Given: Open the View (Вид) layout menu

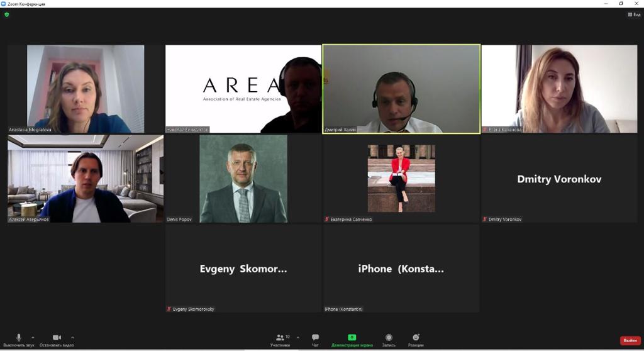Looking at the screenshot, I should pos(634,14).
